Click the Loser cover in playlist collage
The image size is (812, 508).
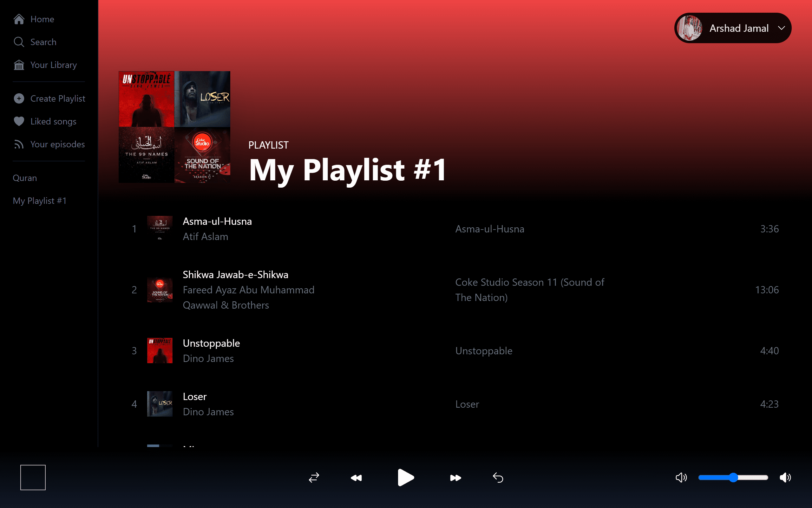[202, 99]
